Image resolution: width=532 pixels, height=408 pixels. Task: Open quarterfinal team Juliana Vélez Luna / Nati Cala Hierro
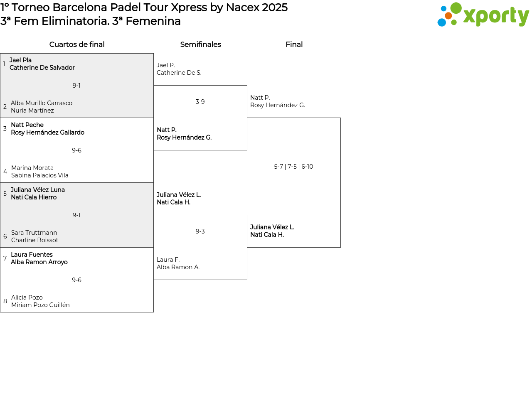[x=38, y=194]
